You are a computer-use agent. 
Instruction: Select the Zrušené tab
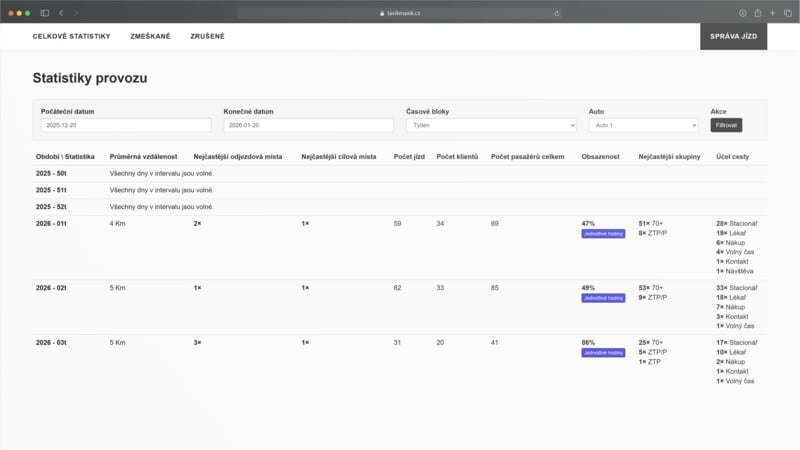(207, 36)
